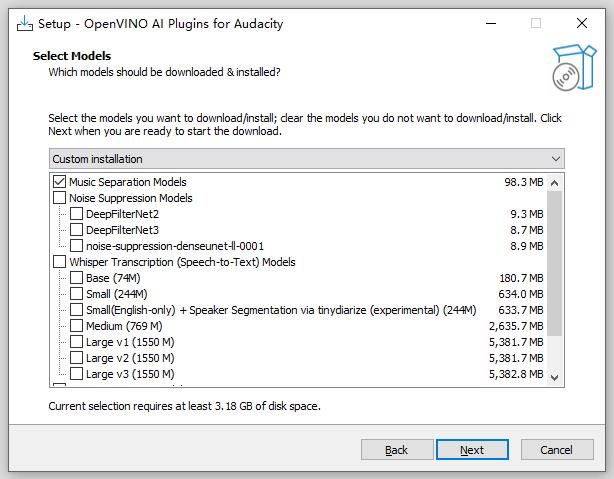The image size is (614, 479).
Task: Click the Small (244M) label
Action: 117,294
